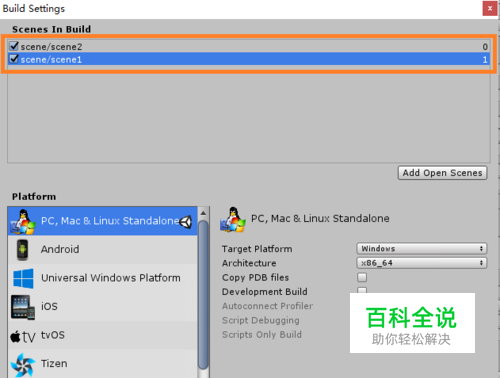Viewport: 500px width, 378px height.
Task: Click the penguin standalone icon in platform list
Action: coord(23,221)
